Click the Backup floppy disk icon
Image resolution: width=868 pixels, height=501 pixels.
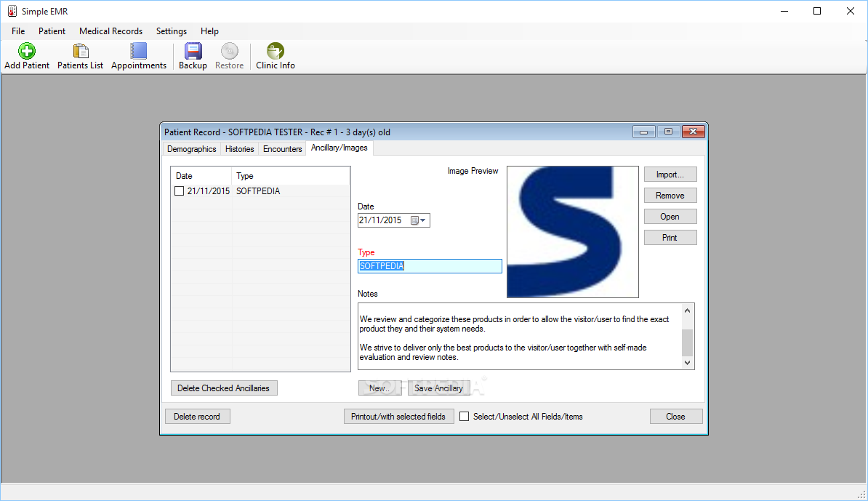[193, 51]
